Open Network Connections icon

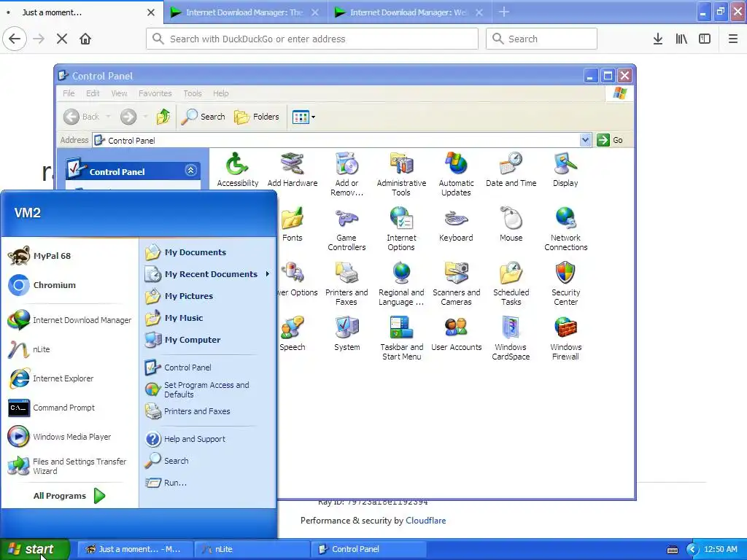coord(565,229)
